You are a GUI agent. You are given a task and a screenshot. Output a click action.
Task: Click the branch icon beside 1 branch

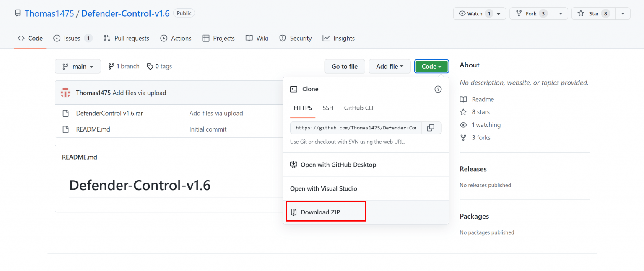111,66
